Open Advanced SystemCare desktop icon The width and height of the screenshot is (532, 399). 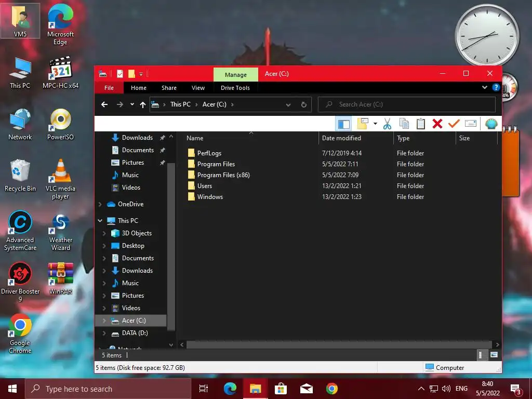tap(20, 231)
